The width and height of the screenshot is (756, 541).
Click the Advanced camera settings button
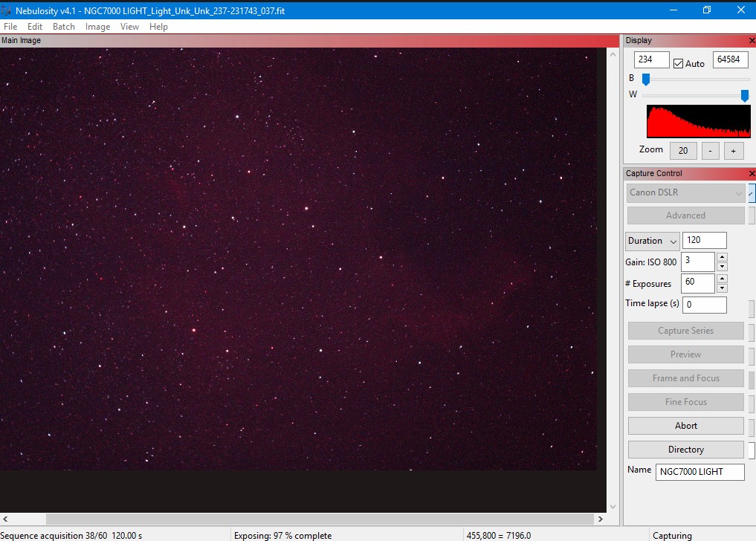pos(685,216)
